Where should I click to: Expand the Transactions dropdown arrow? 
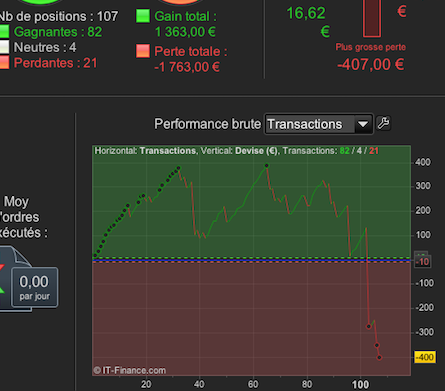[363, 124]
